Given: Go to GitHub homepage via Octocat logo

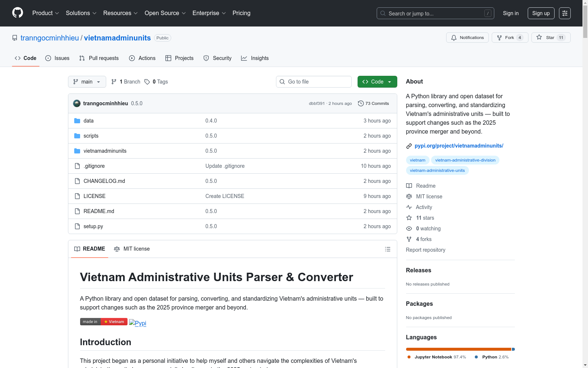Looking at the screenshot, I should pos(18,13).
